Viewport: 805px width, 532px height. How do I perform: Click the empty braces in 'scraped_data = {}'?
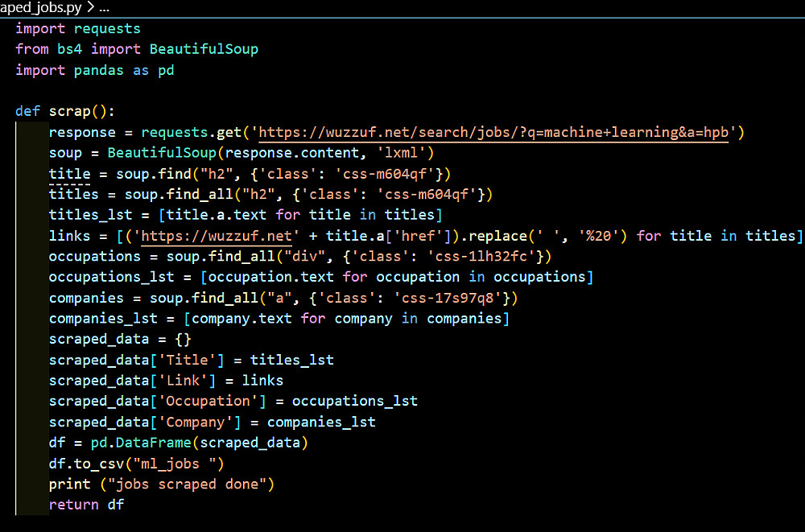pyautogui.click(x=183, y=339)
